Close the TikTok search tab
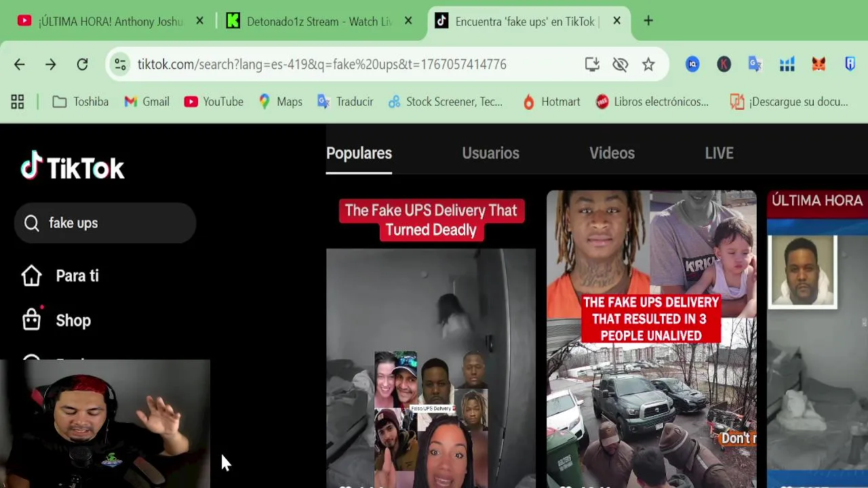The height and width of the screenshot is (488, 868). tap(616, 21)
